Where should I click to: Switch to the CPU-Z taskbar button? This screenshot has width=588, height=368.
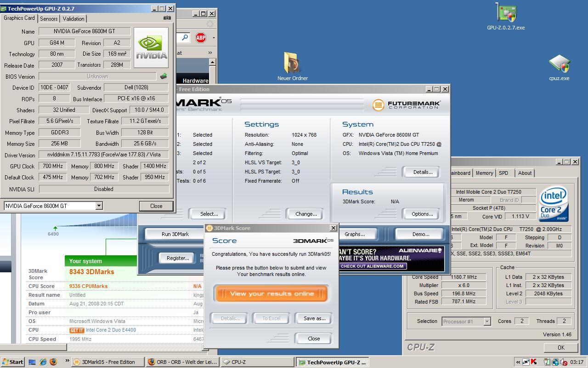(257, 362)
